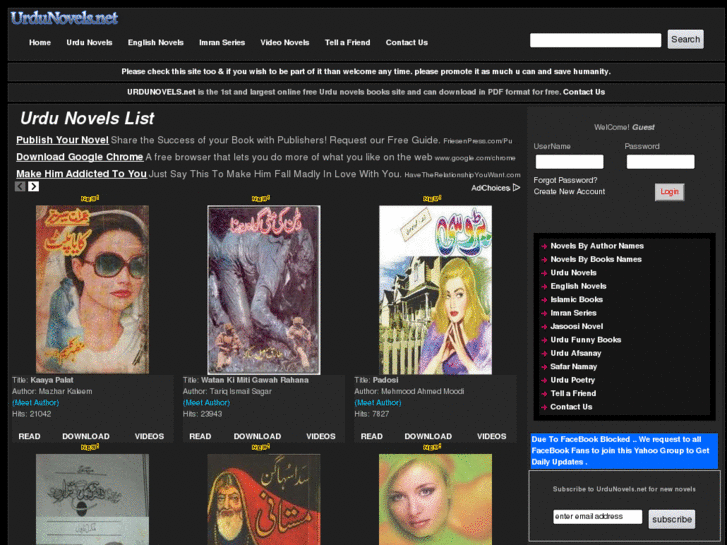This screenshot has height=545, width=727.
Task: Click the Create New Account link
Action: tap(569, 192)
